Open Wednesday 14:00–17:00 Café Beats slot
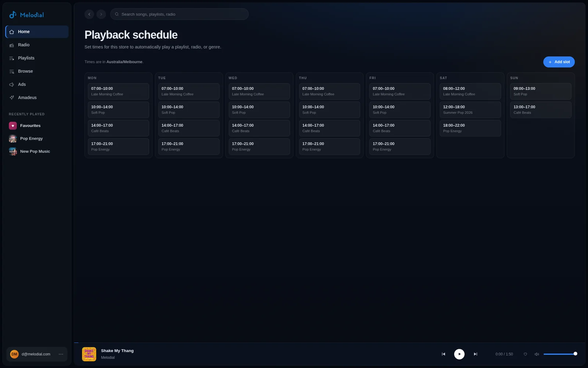Viewport: 588px width, 368px height. click(259, 128)
